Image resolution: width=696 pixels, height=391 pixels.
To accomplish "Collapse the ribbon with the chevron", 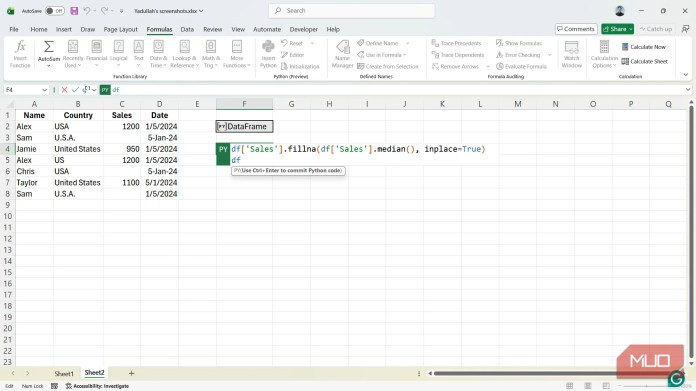I will point(685,75).
